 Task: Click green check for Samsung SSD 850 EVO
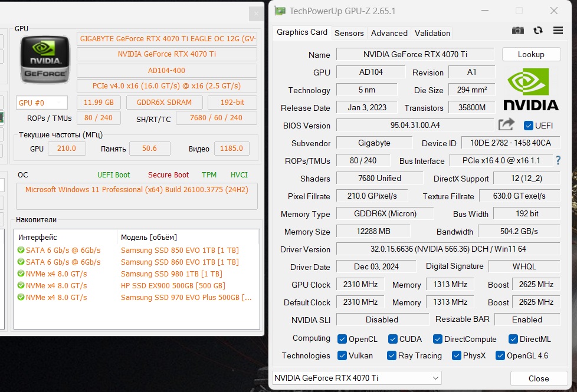coord(21,250)
